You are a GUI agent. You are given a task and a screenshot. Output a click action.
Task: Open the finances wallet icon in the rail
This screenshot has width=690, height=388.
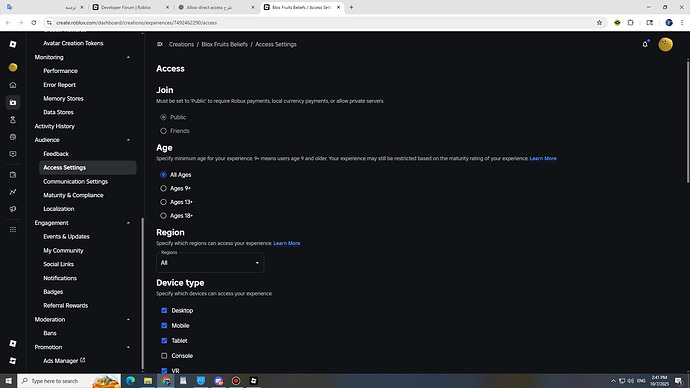[x=13, y=175]
